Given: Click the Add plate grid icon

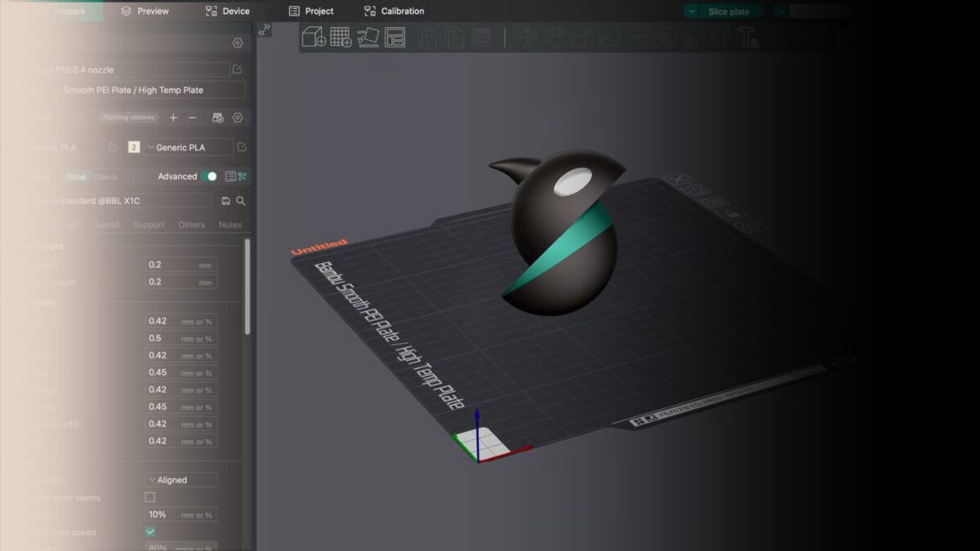Looking at the screenshot, I should pos(341,37).
